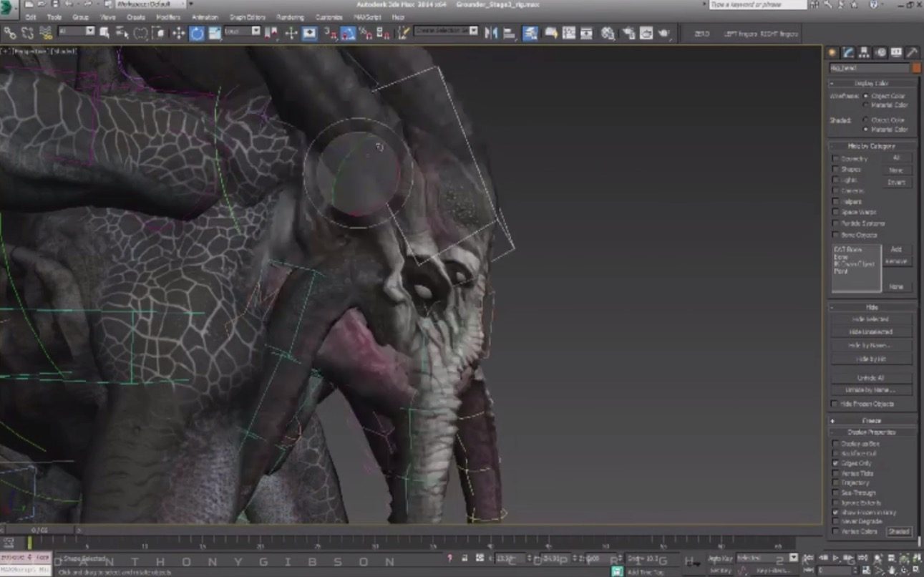Check Bone Objects in Hide by Category
This screenshot has height=577, width=924.
tap(835, 235)
